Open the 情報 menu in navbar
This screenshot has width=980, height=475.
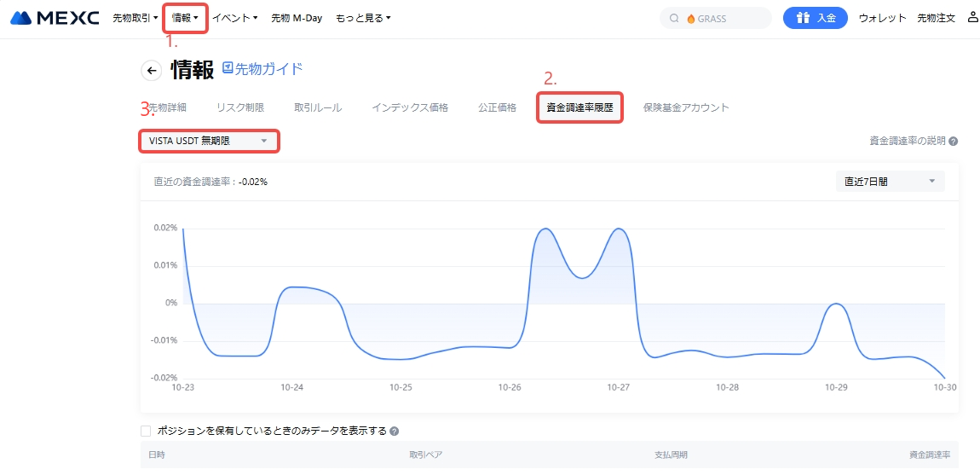click(185, 17)
